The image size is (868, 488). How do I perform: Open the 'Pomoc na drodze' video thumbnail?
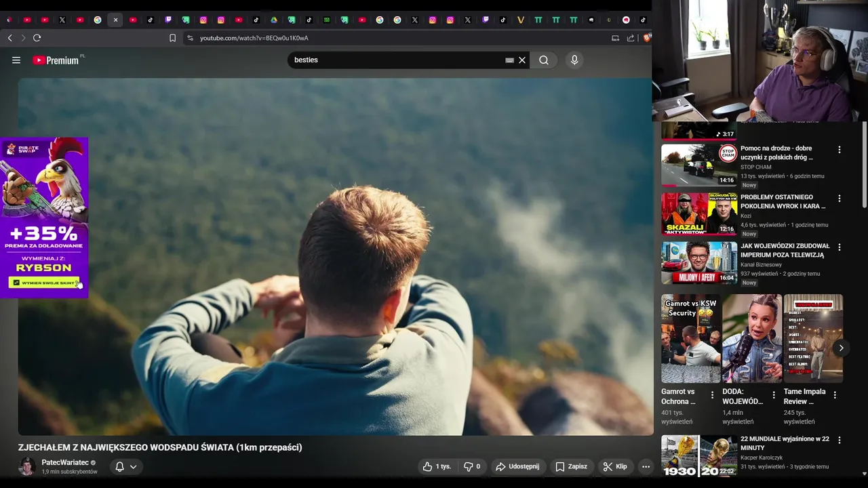coord(699,165)
